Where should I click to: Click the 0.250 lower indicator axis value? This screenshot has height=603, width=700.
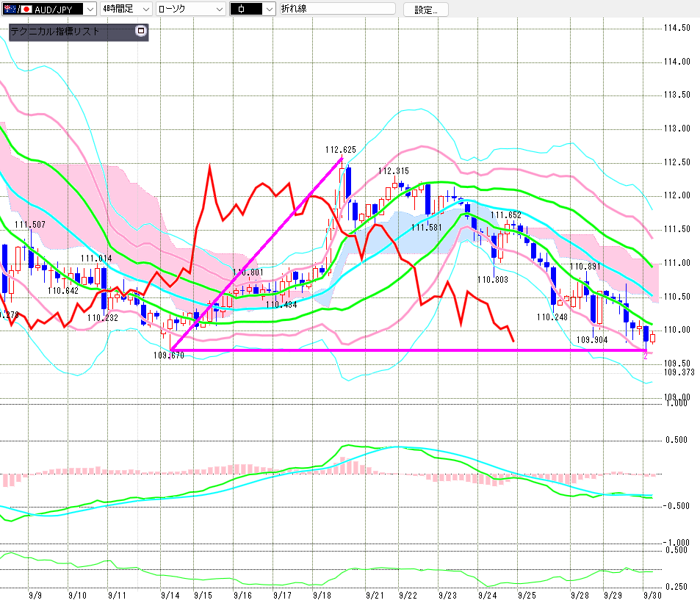point(676,587)
